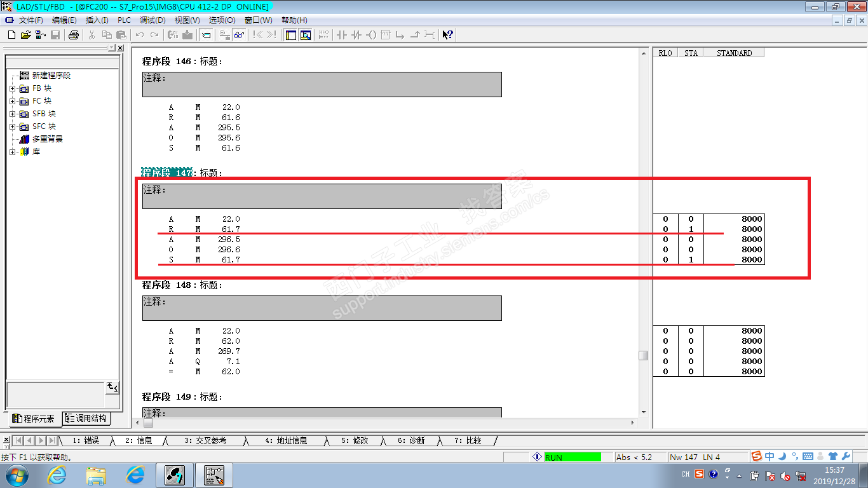Screen dimensions: 868x488
Task: Open the 帮助(H) menu
Action: [x=294, y=20]
